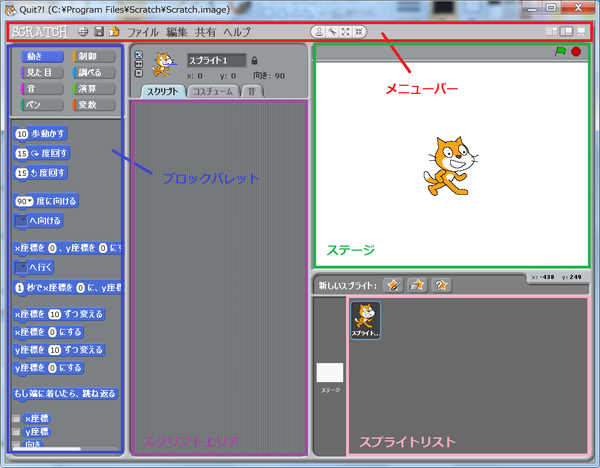Image resolution: width=600 pixels, height=468 pixels.
Task: Open dropdown in へ向ける block
Action: (x=22, y=220)
